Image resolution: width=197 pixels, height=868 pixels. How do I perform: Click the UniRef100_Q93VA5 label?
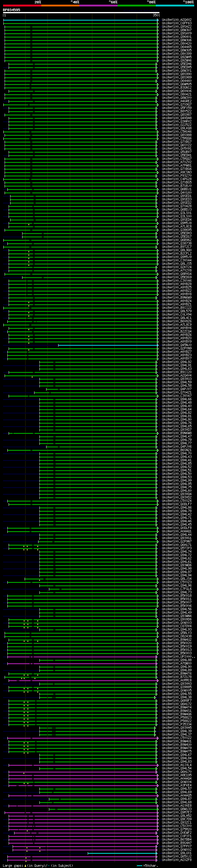click(176, 728)
